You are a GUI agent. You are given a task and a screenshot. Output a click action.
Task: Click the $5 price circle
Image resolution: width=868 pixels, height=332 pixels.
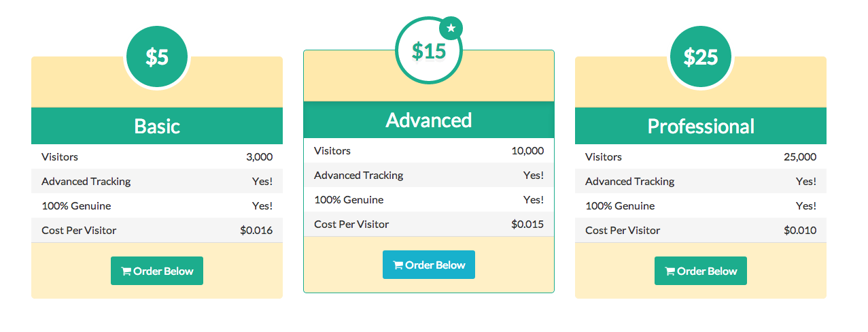pyautogui.click(x=157, y=58)
